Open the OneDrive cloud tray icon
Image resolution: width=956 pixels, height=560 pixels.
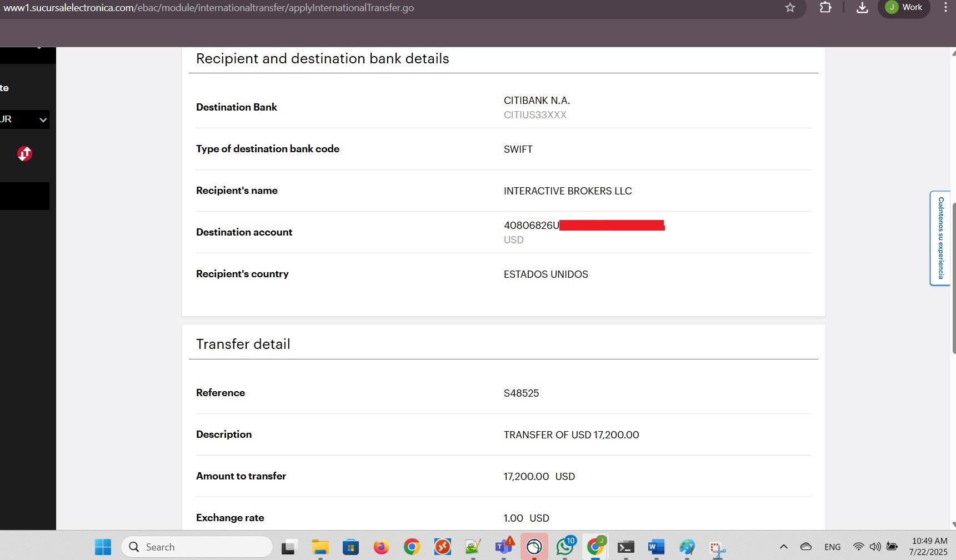point(806,547)
